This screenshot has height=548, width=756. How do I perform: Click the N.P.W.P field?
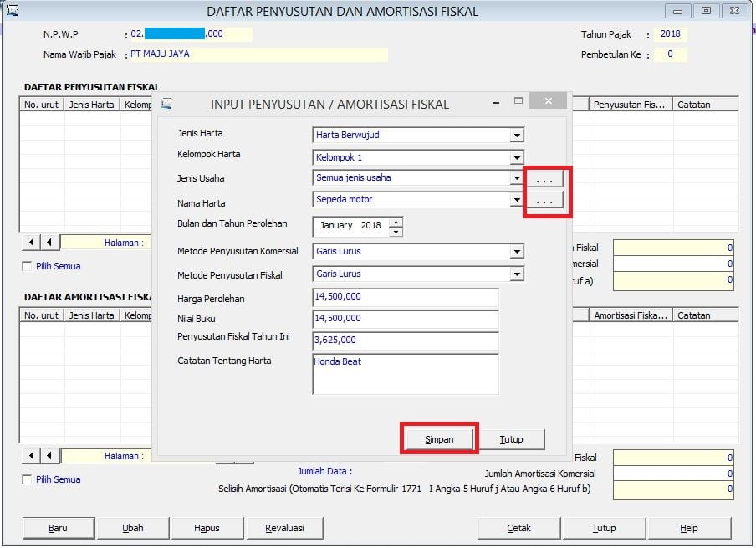[191, 34]
